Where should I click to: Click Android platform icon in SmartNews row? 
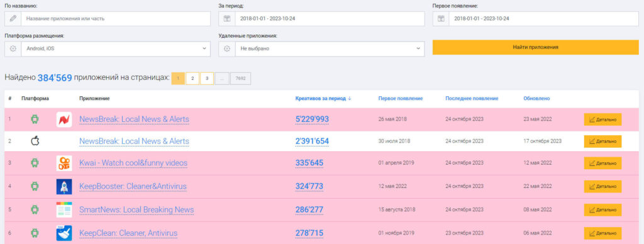35,209
